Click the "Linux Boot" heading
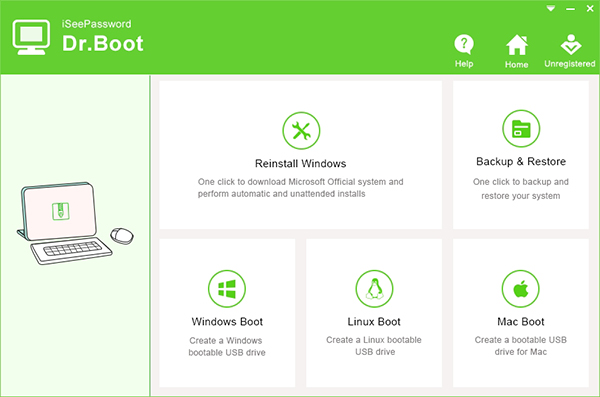Screen dimensions: 600x397 tap(374, 322)
